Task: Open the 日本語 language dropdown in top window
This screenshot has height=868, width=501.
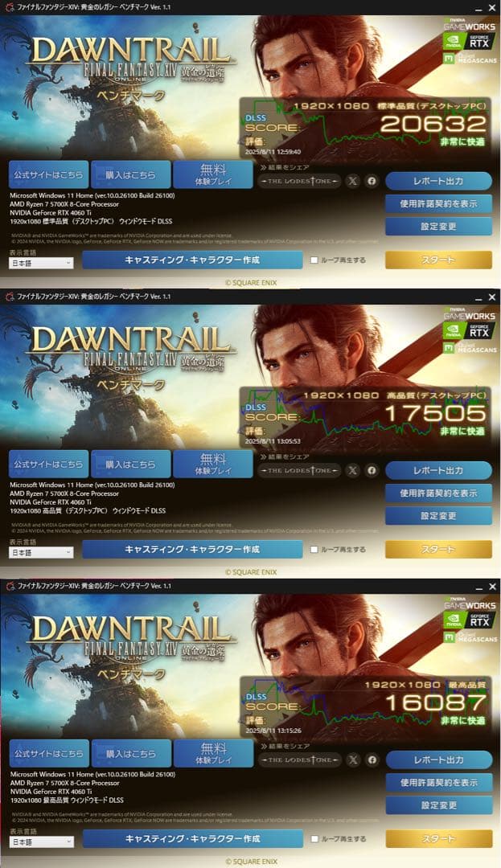Action: [x=41, y=264]
